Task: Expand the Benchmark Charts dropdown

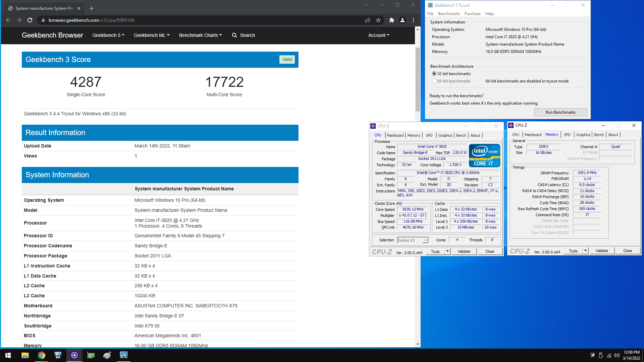Action: pos(200,35)
